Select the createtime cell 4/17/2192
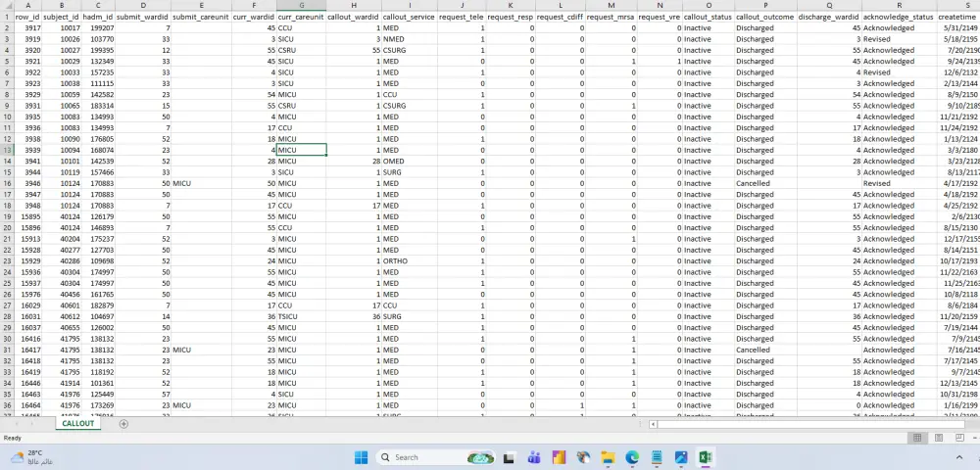 (x=958, y=183)
